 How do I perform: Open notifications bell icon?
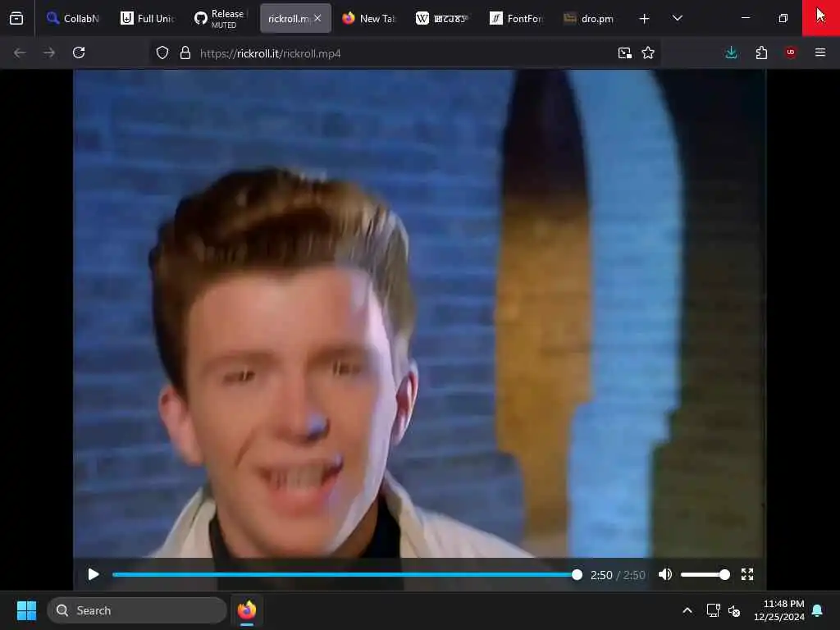pyautogui.click(x=818, y=610)
